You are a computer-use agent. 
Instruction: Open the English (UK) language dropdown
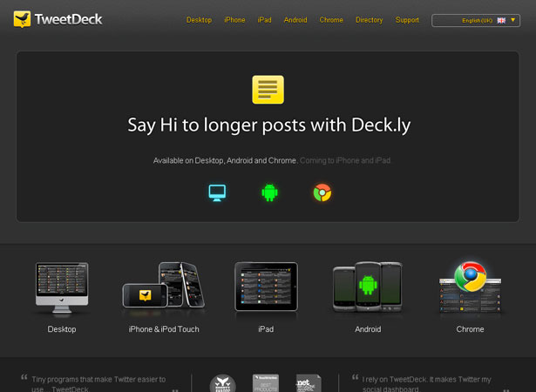(x=476, y=21)
